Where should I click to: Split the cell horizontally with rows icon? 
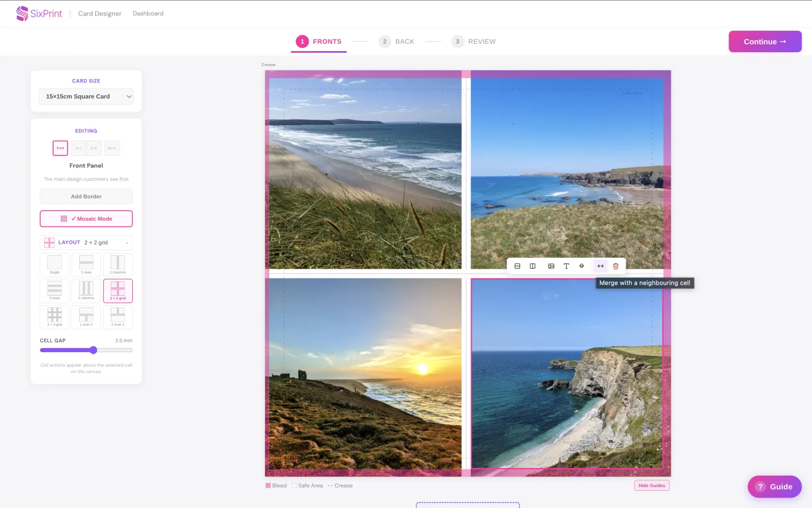517,266
